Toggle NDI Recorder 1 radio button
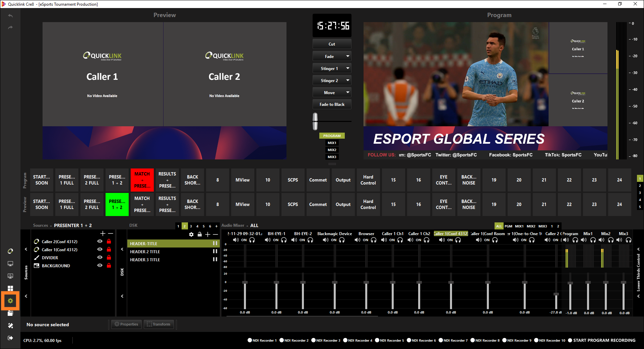 [x=250, y=340]
